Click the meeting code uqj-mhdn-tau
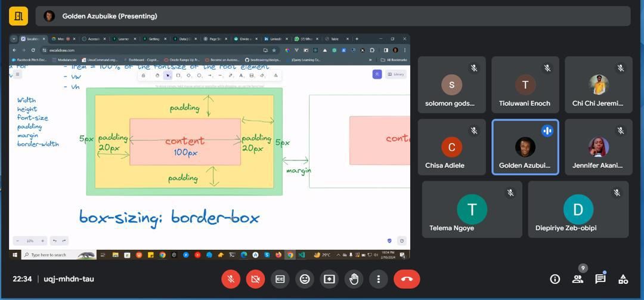 point(69,279)
